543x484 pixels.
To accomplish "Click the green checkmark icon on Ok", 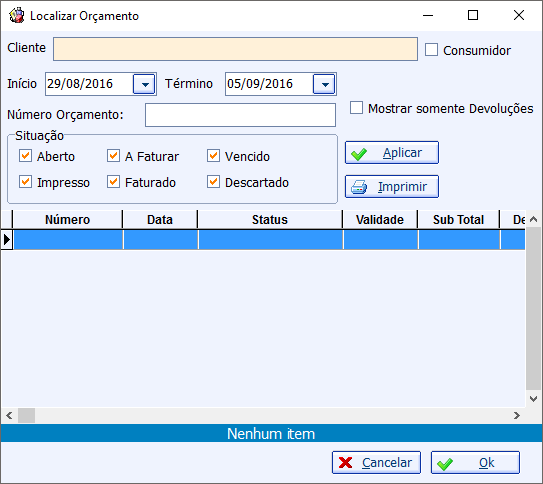I will pos(445,464).
